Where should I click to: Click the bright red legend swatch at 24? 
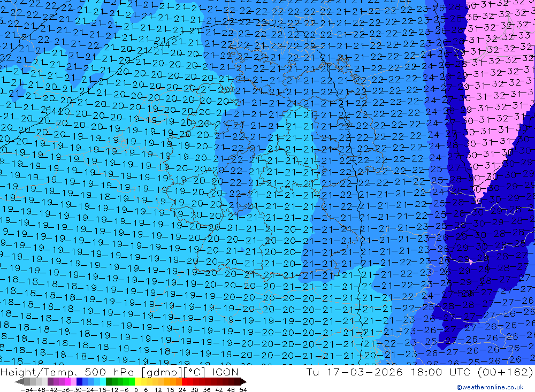click(x=185, y=381)
